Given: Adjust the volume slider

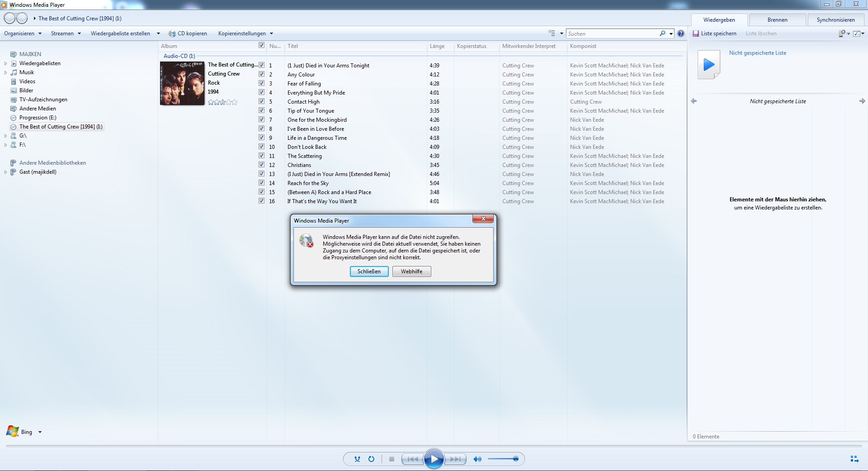Looking at the screenshot, I should point(503,459).
